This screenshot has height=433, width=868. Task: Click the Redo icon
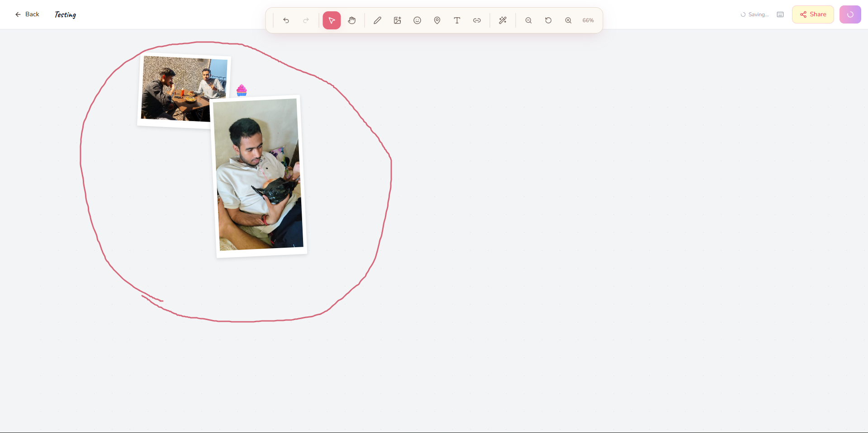(x=306, y=20)
